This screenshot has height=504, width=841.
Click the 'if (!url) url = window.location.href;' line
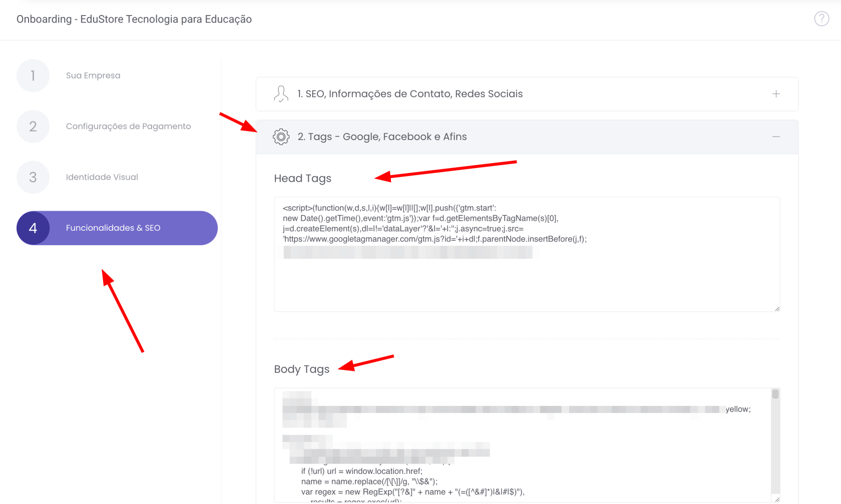[361, 471]
